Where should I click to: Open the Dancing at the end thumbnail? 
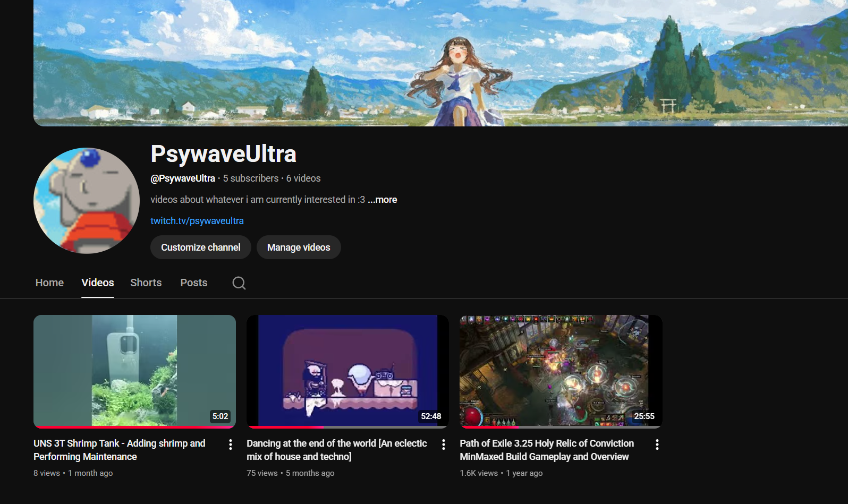[347, 371]
